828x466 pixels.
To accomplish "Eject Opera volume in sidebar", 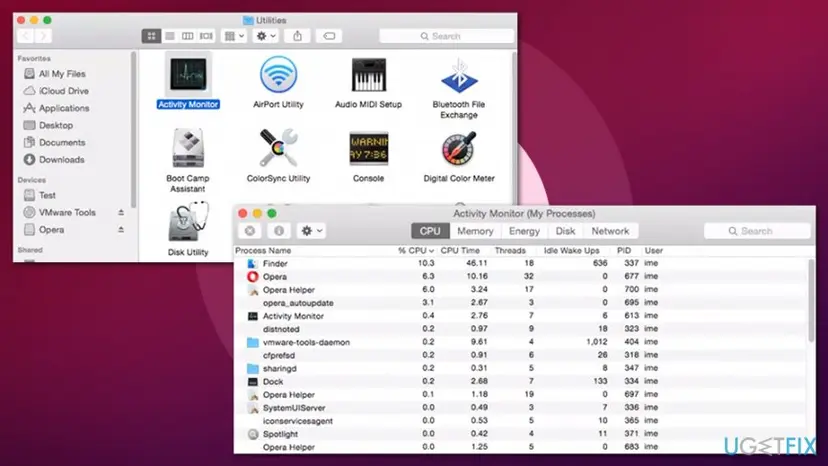I will pyautogui.click(x=121, y=229).
